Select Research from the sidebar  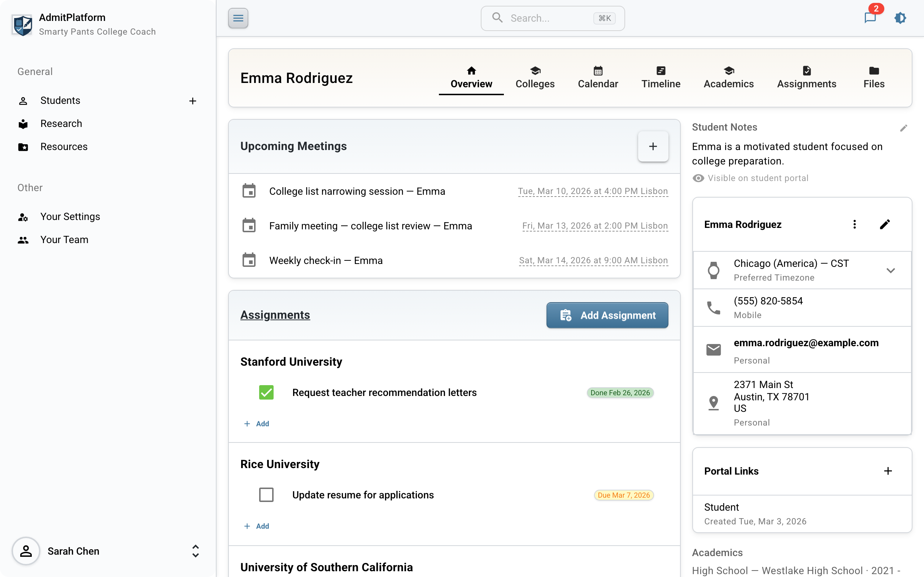61,123
